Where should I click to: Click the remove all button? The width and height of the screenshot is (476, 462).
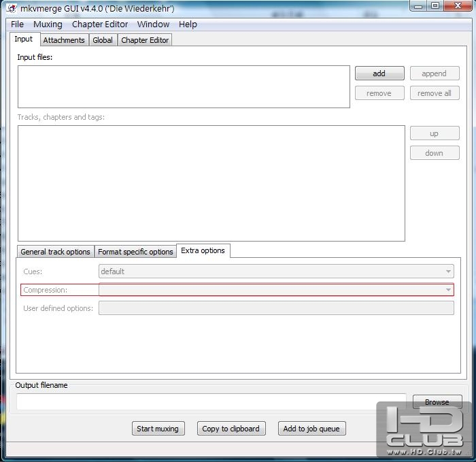click(x=435, y=93)
